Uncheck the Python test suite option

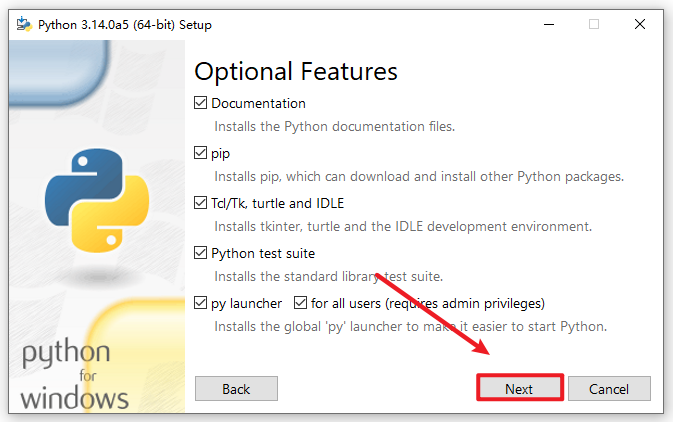pos(201,253)
